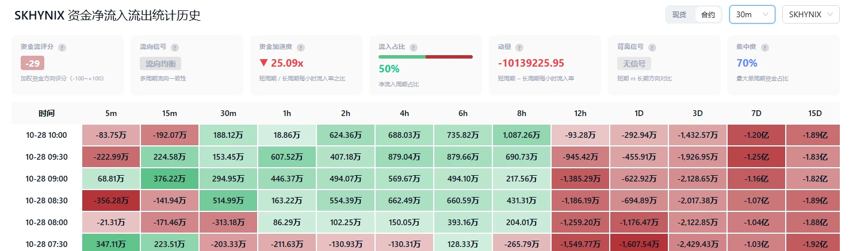Click the -10139225.95 momentum value
Screen dimensions: 868x251
[x=531, y=63]
